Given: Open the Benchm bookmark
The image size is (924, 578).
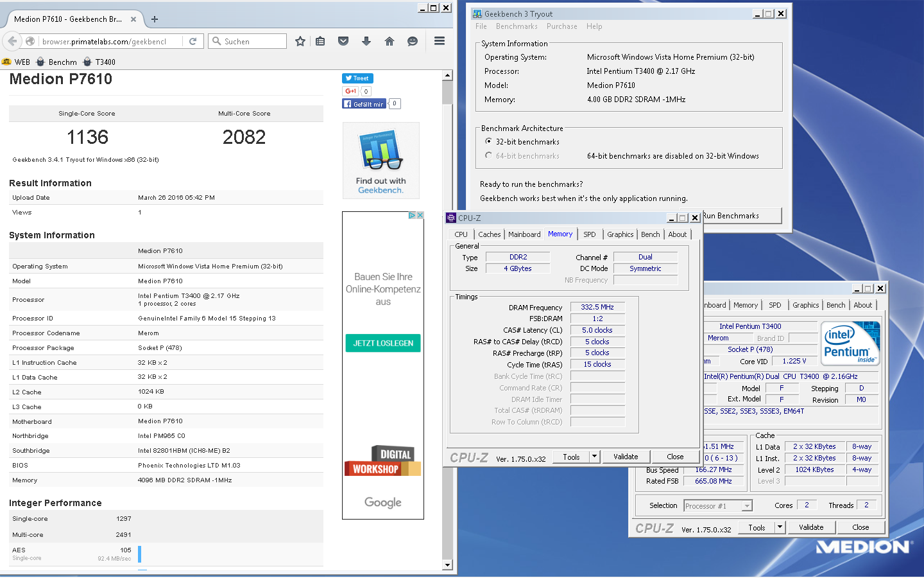Looking at the screenshot, I should click(x=56, y=62).
